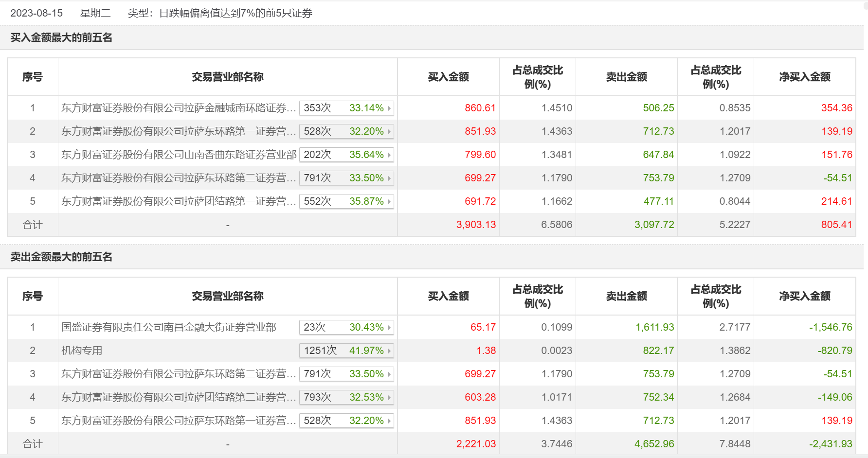Image resolution: width=868 pixels, height=458 pixels.
Task: Click 净买入金额 header in top table
Action: [805, 77]
